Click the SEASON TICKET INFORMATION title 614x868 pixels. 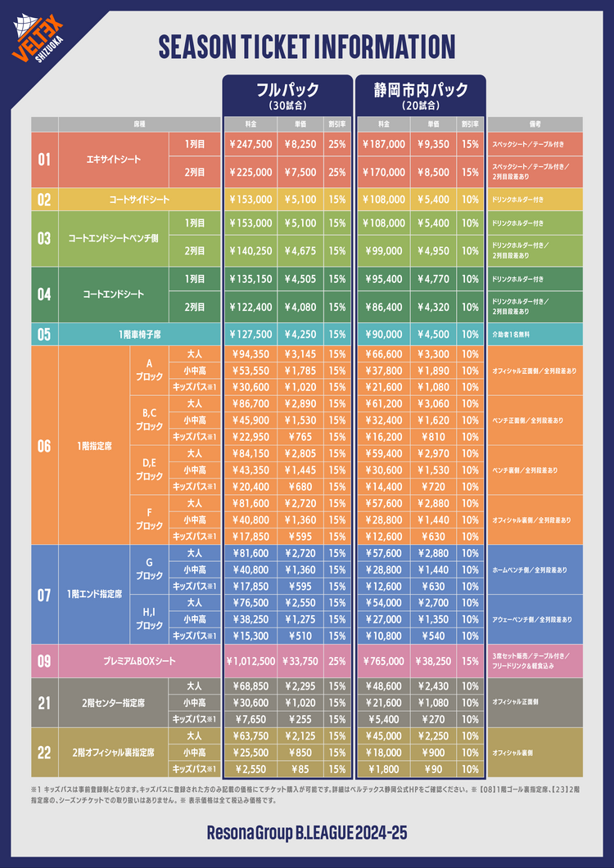click(306, 47)
